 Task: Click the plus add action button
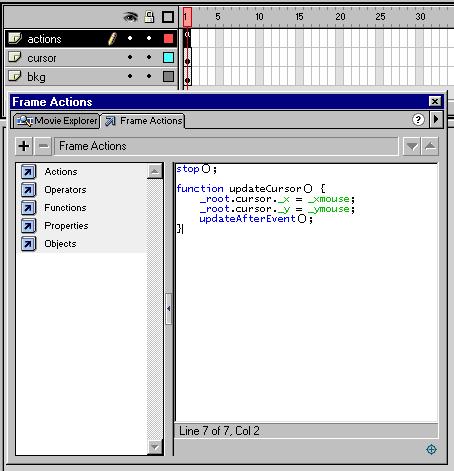(x=24, y=146)
